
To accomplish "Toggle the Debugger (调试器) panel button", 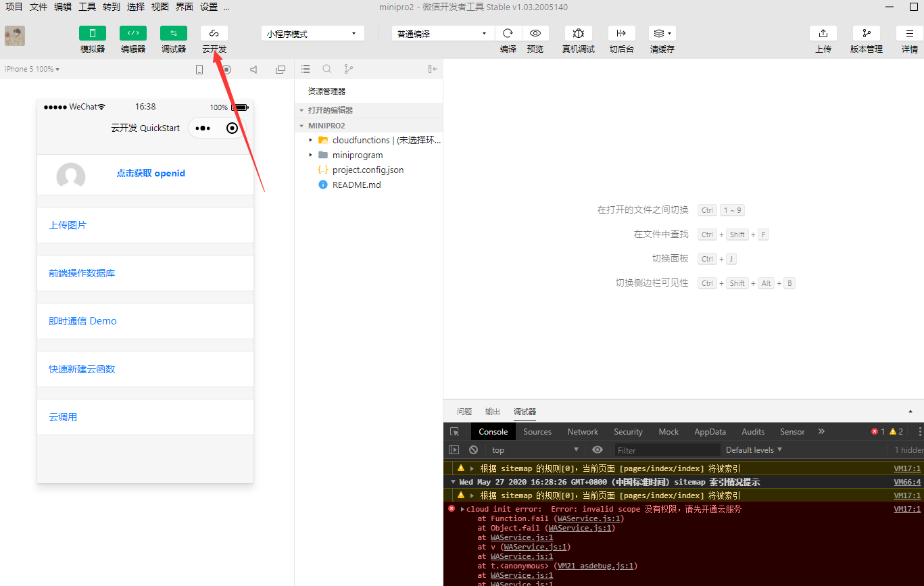I will (174, 33).
